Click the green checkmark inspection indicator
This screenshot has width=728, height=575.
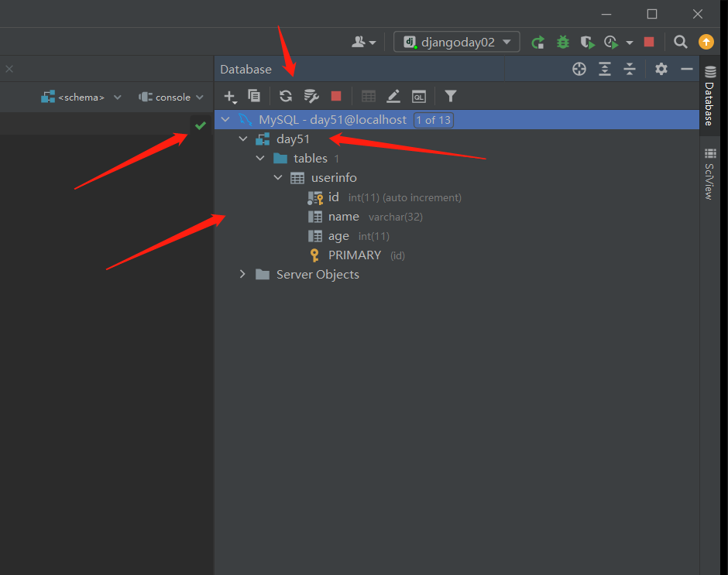click(x=201, y=125)
